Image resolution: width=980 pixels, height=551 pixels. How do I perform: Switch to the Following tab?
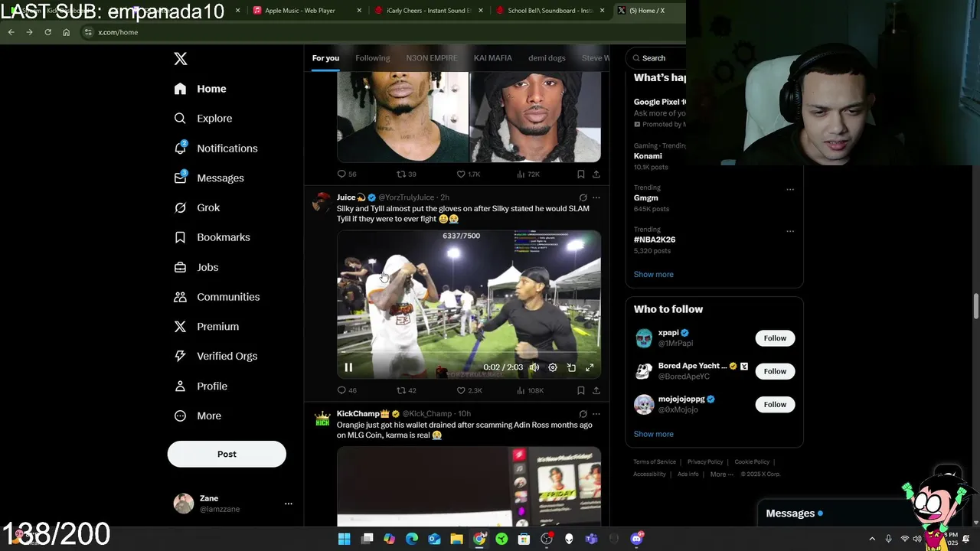pos(373,58)
